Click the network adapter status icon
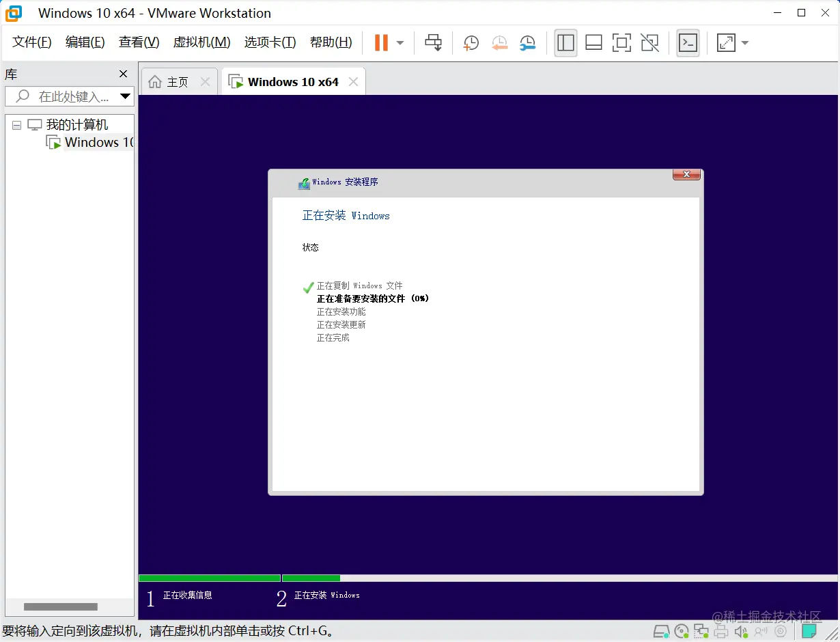 pos(701,631)
